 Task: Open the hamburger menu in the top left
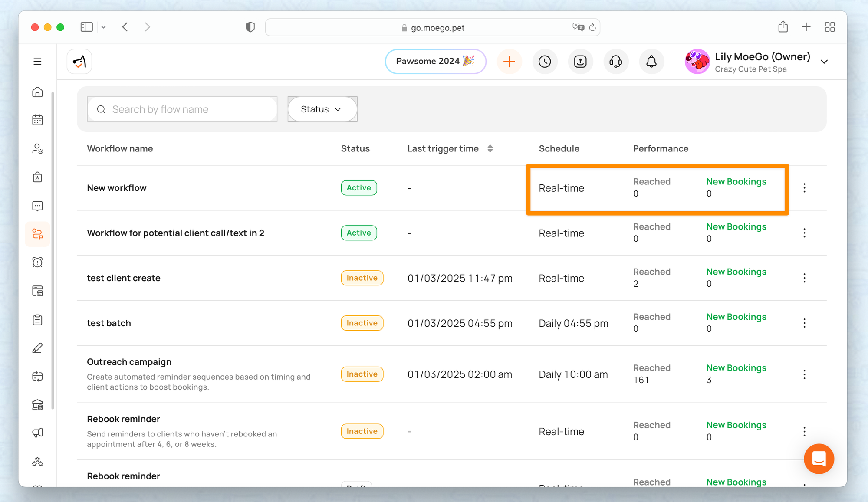37,62
